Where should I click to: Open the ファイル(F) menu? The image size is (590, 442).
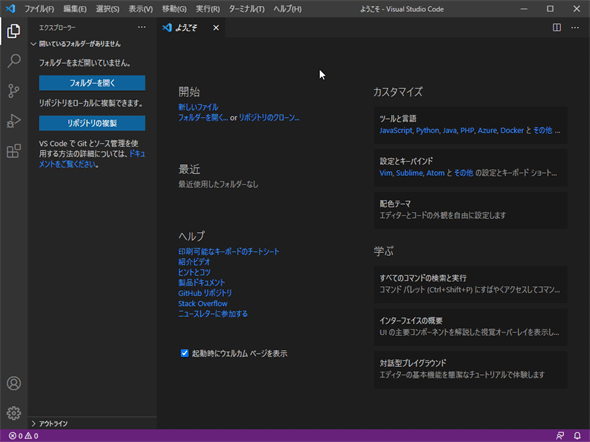pos(39,9)
